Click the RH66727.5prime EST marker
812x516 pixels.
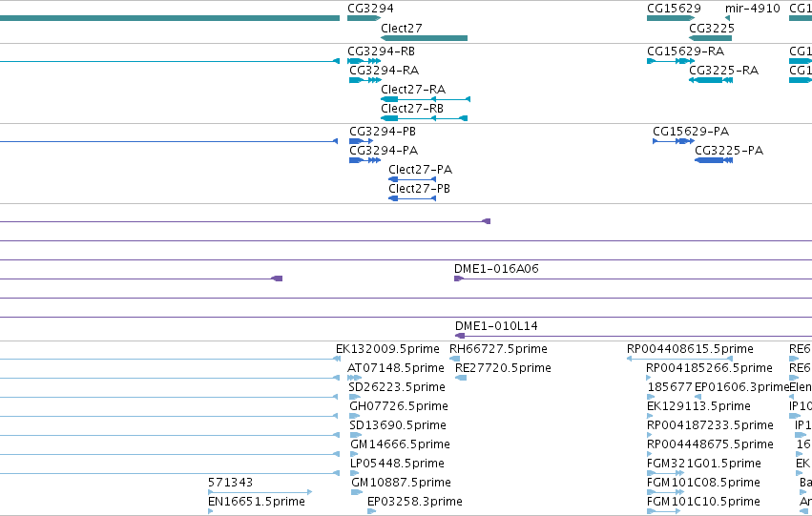(455, 359)
